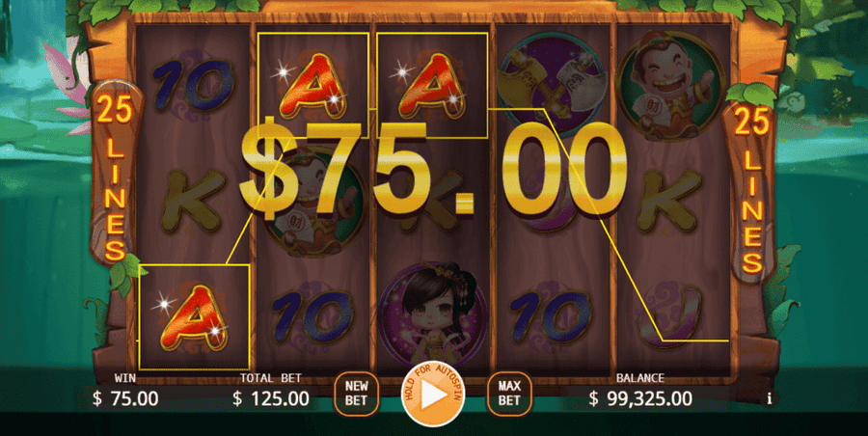Click the total bet amount $125.00
This screenshot has width=868, height=436.
271,398
